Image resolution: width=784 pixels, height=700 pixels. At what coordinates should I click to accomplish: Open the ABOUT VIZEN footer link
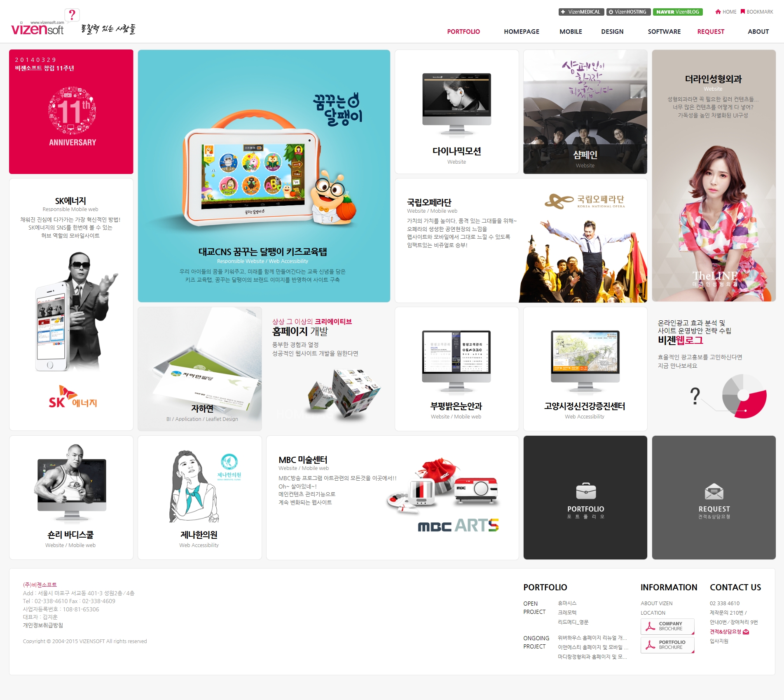point(657,603)
